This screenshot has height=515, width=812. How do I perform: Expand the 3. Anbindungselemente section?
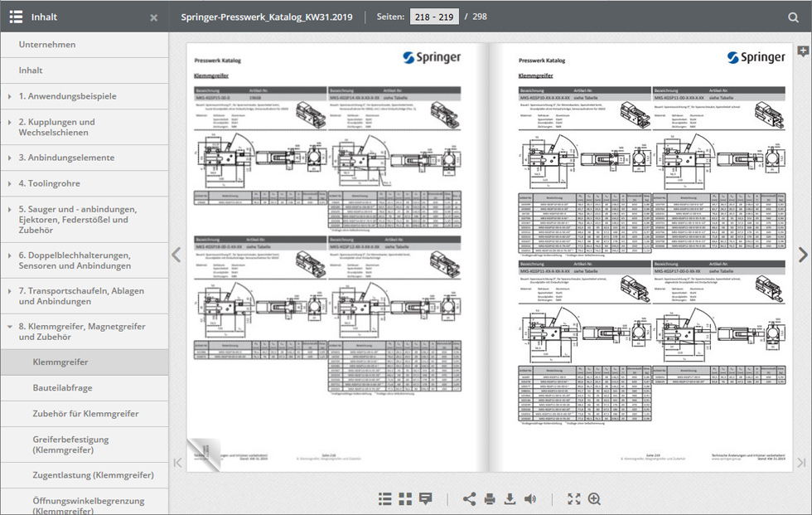click(10, 158)
